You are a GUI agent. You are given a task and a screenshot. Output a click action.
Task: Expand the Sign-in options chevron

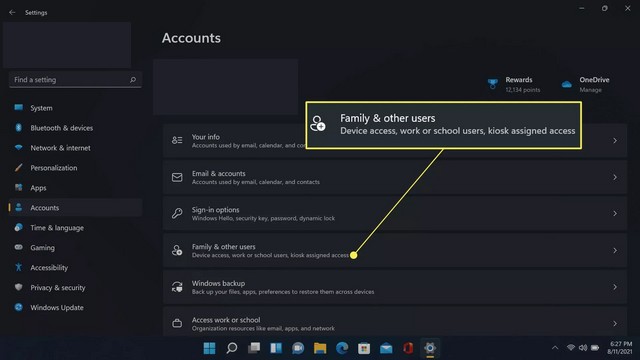pyautogui.click(x=615, y=213)
